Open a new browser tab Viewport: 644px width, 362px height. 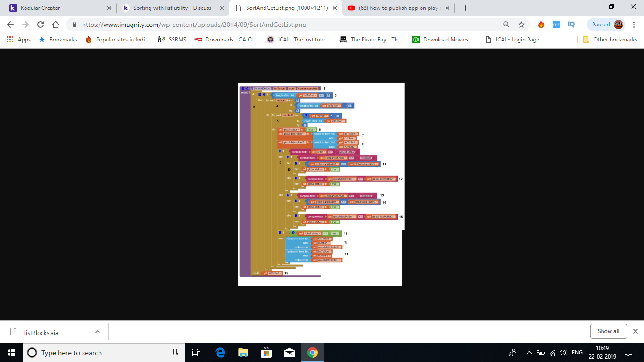pyautogui.click(x=465, y=8)
